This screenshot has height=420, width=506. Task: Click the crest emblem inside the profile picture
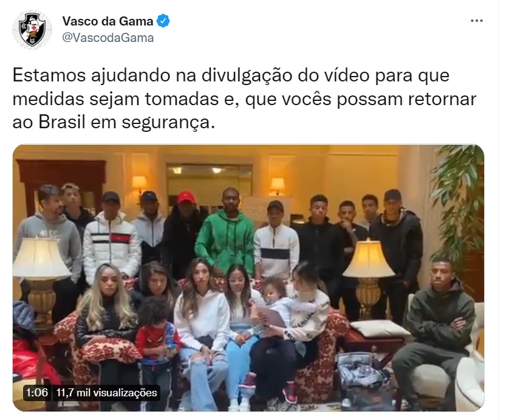32,29
